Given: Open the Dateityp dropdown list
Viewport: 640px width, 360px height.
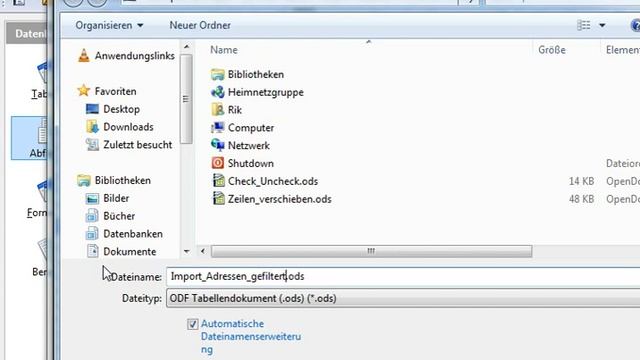Looking at the screenshot, I should pyautogui.click(x=403, y=298).
